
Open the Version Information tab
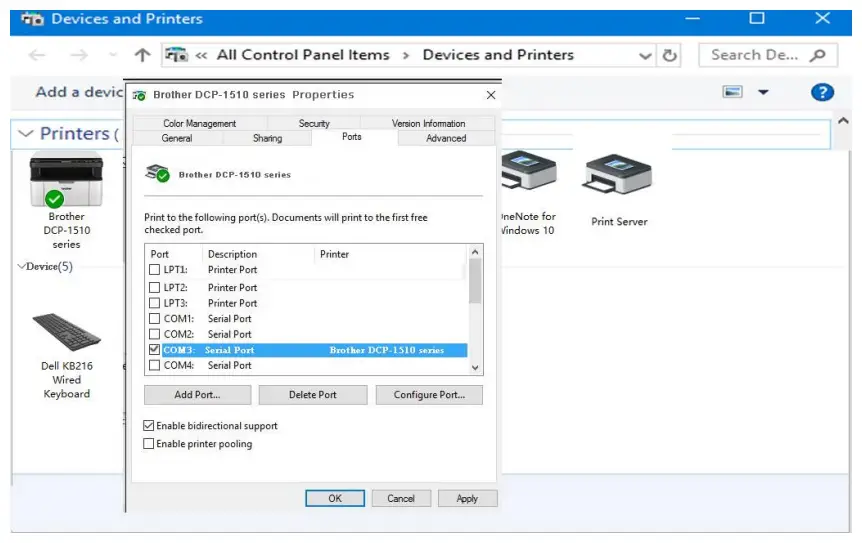click(x=428, y=124)
